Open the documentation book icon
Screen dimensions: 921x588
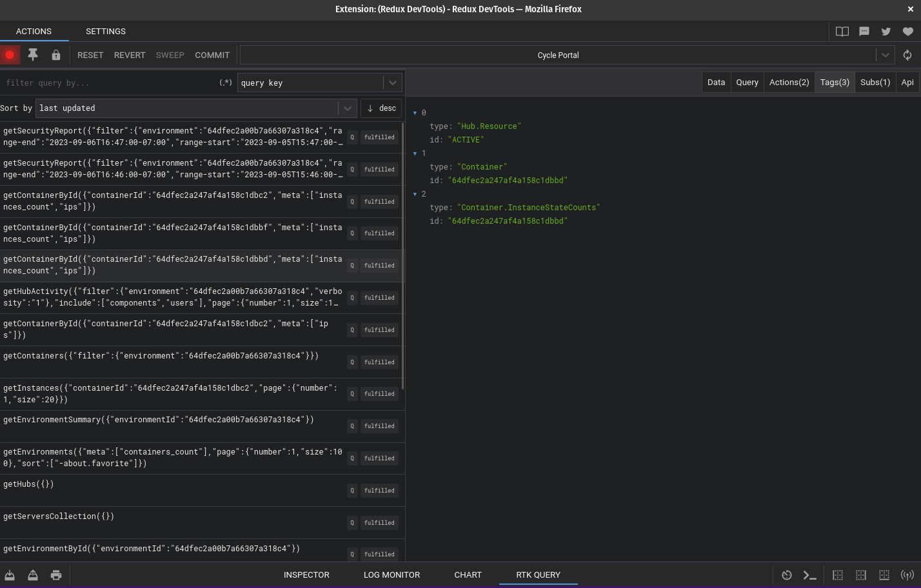pyautogui.click(x=842, y=32)
